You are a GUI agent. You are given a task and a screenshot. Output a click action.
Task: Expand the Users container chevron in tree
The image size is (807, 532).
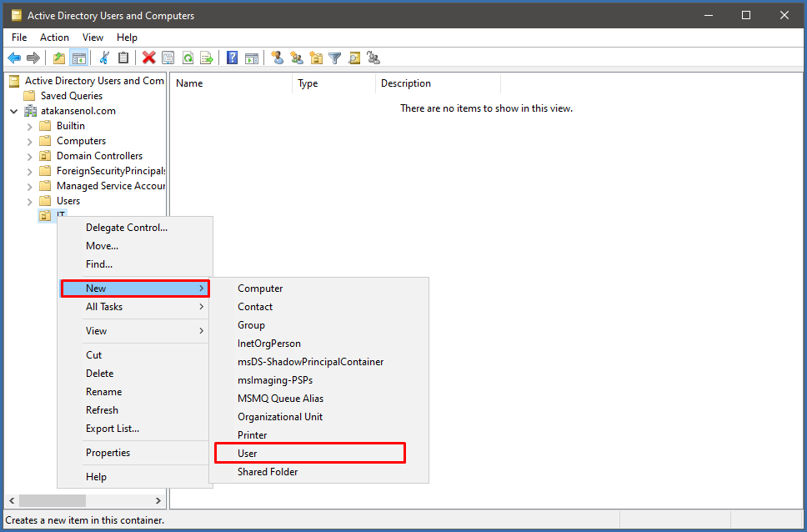pyautogui.click(x=29, y=201)
